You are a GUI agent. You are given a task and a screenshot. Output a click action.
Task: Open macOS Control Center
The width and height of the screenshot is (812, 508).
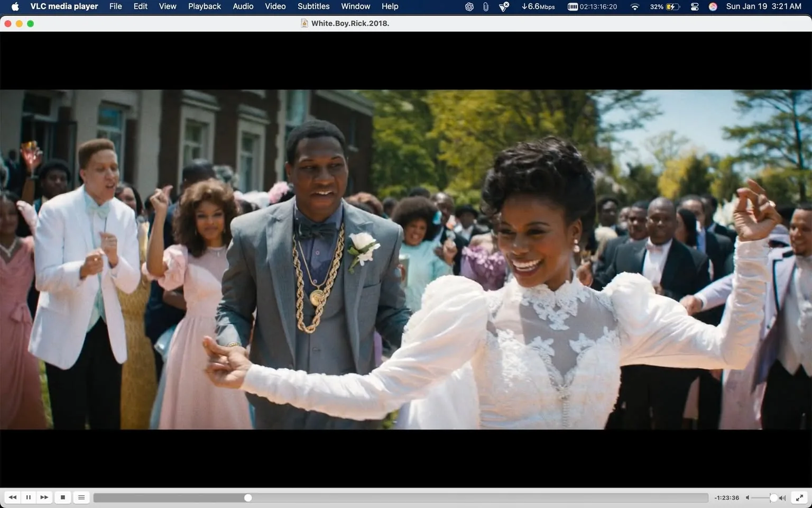pos(694,6)
